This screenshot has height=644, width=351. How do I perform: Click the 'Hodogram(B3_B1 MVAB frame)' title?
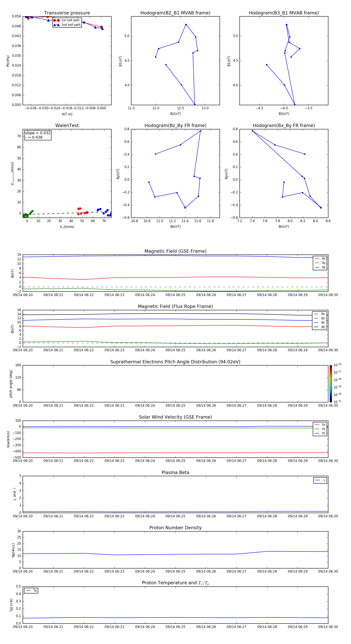(x=284, y=13)
